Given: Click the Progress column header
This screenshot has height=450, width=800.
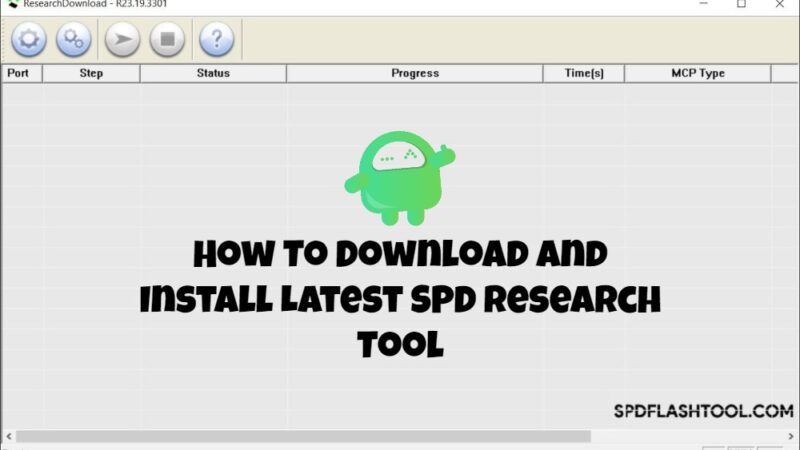Looking at the screenshot, I should click(415, 73).
